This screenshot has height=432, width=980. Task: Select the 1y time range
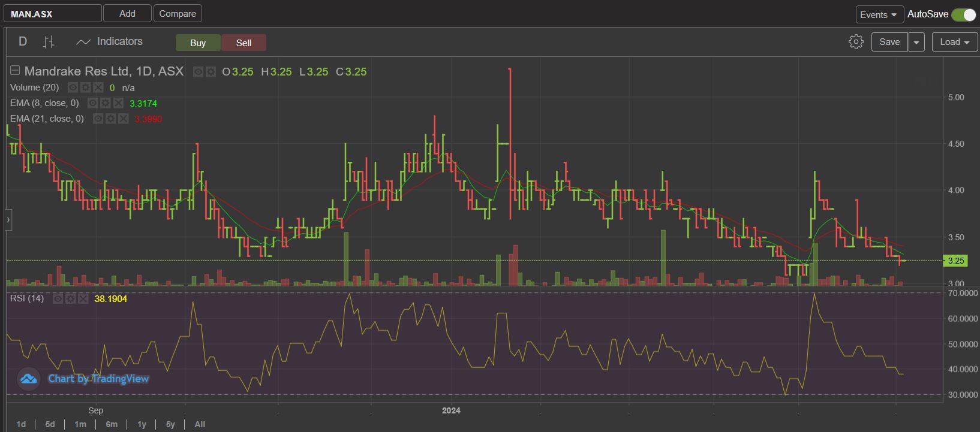click(142, 424)
